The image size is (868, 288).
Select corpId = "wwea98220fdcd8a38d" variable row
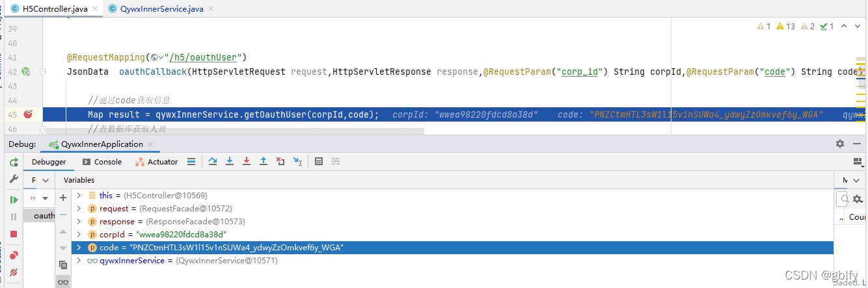point(452,235)
